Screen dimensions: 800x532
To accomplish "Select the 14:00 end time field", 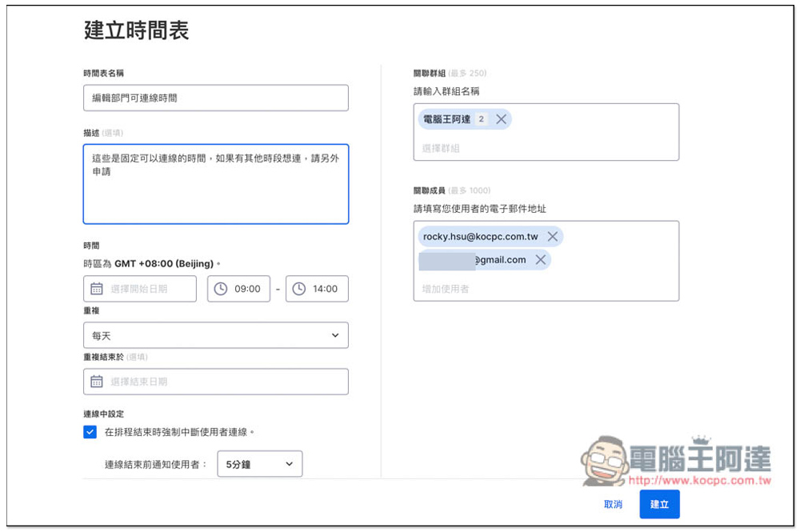I will [325, 289].
